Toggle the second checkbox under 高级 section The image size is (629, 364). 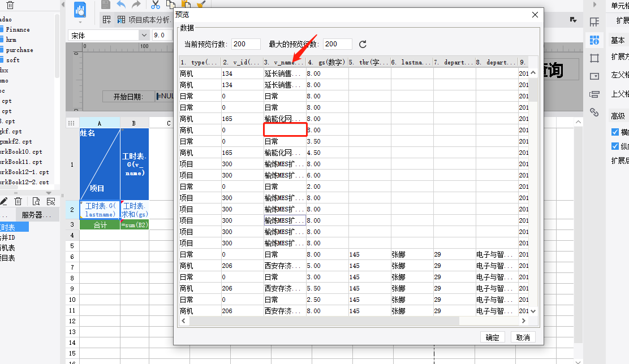615,146
